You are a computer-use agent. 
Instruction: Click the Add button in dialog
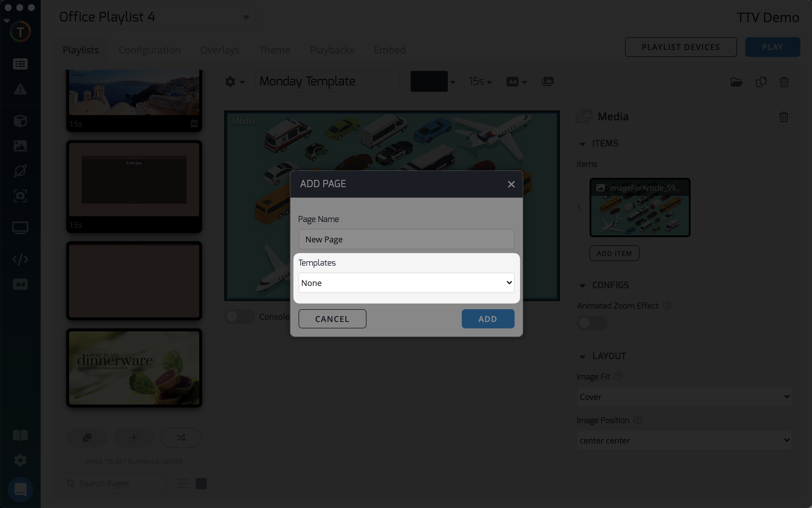pos(487,319)
